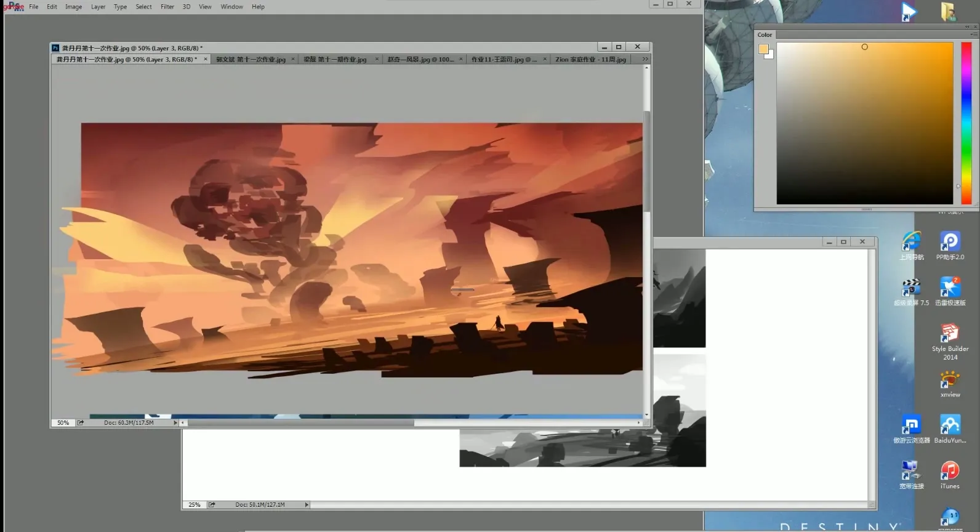Image resolution: width=980 pixels, height=532 pixels.
Task: Expand the status bar arrow after Doc: 60.3M/117.5M
Action: tap(175, 423)
